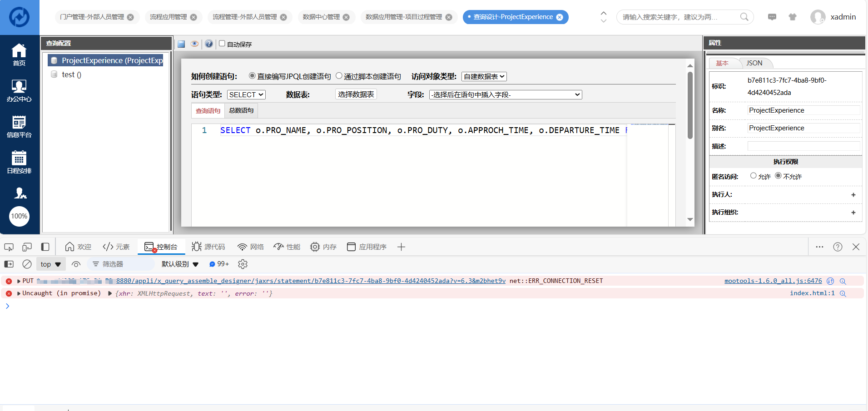Open 办公中心 from the left sidebar
Viewport: 868px width, 411px height.
tap(19, 90)
